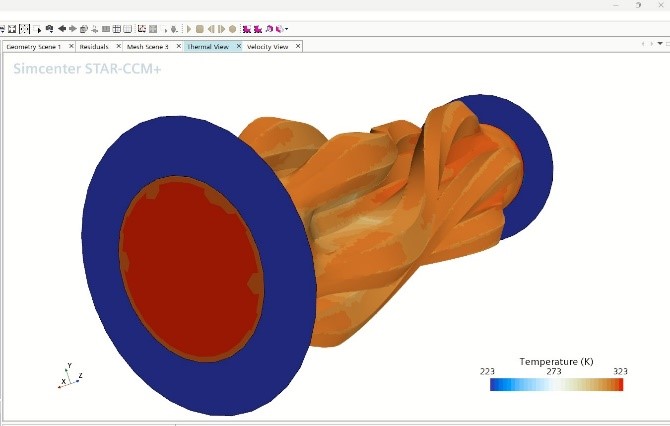Click the Temperature (K) legend title
The width and height of the screenshot is (670, 426).
(x=556, y=361)
